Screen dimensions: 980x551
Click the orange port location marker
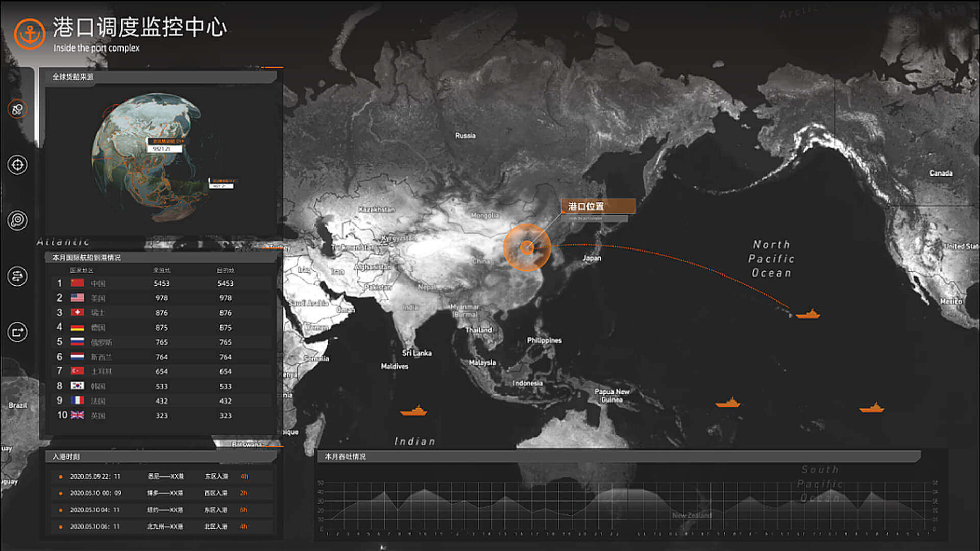tap(527, 248)
